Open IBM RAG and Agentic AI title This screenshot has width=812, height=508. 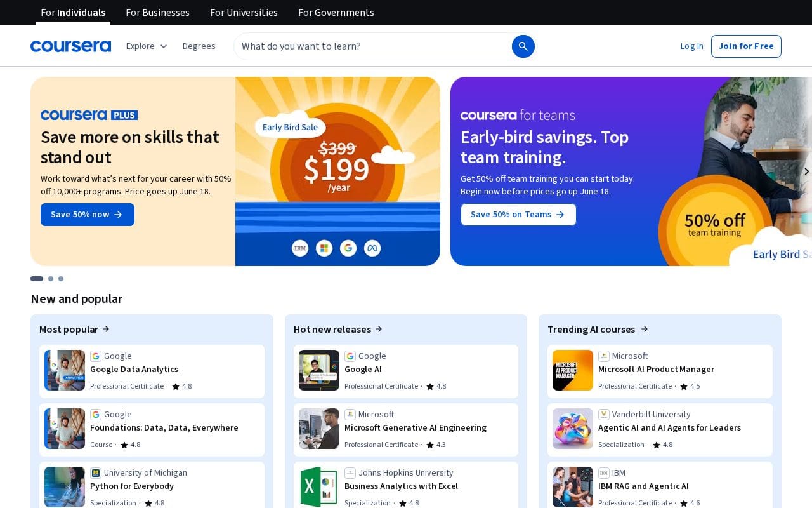(x=643, y=486)
